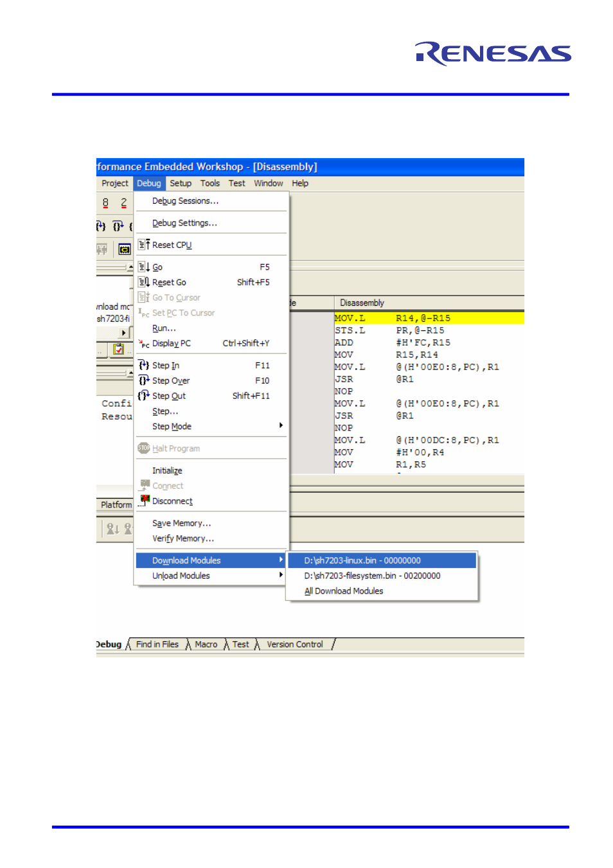Click the Step In toolbar icon behind menu

click(x=101, y=226)
